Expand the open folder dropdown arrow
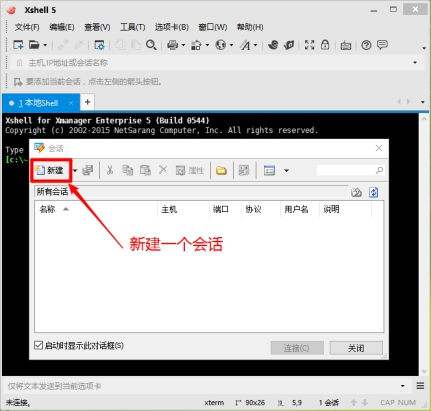The width and height of the screenshot is (431, 411). coord(45,45)
